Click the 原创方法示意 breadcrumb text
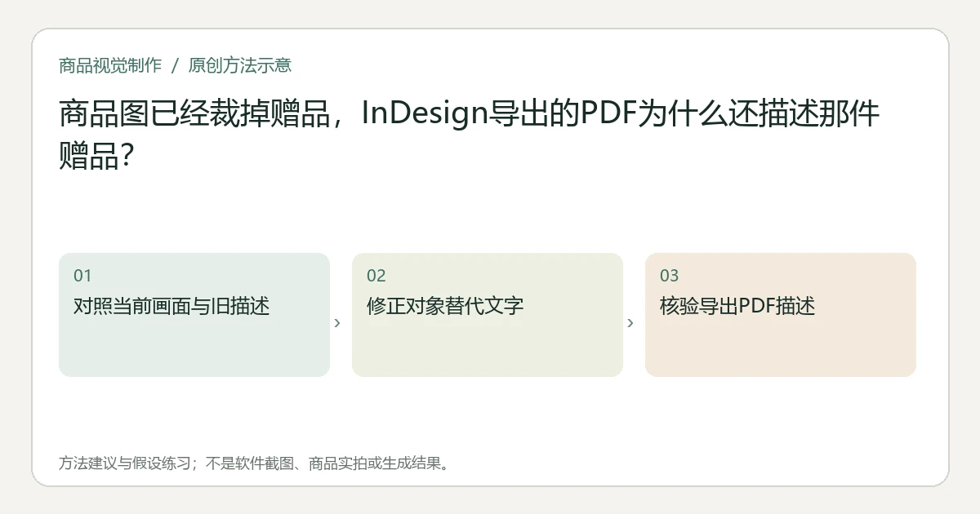Screen dimensions: 980x514 (x=240, y=66)
